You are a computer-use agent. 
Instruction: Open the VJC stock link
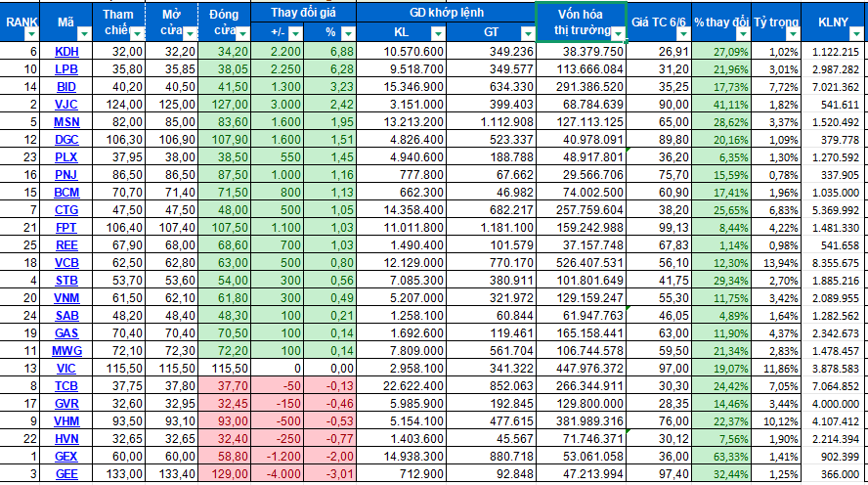pyautogui.click(x=66, y=105)
